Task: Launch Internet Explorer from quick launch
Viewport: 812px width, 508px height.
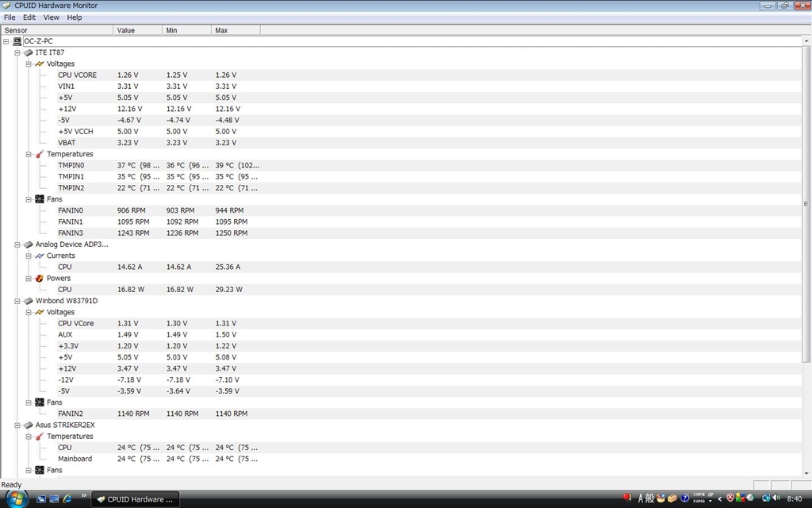Action: point(67,498)
